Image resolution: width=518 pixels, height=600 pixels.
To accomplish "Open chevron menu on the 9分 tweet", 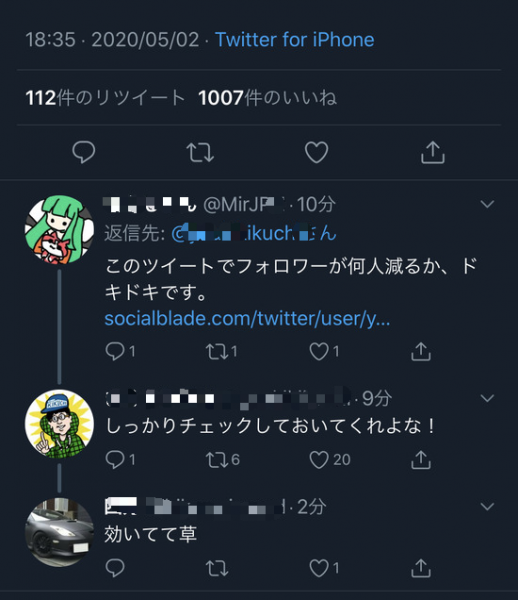I will click(x=487, y=398).
